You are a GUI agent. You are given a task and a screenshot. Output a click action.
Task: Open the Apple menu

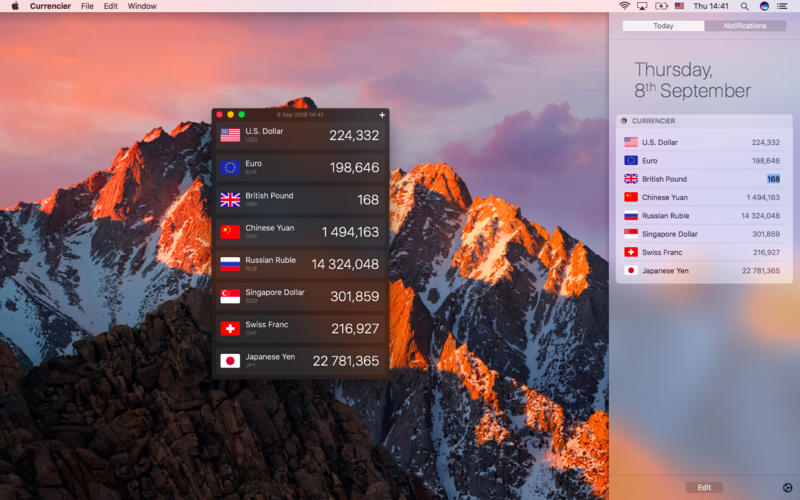(x=15, y=6)
